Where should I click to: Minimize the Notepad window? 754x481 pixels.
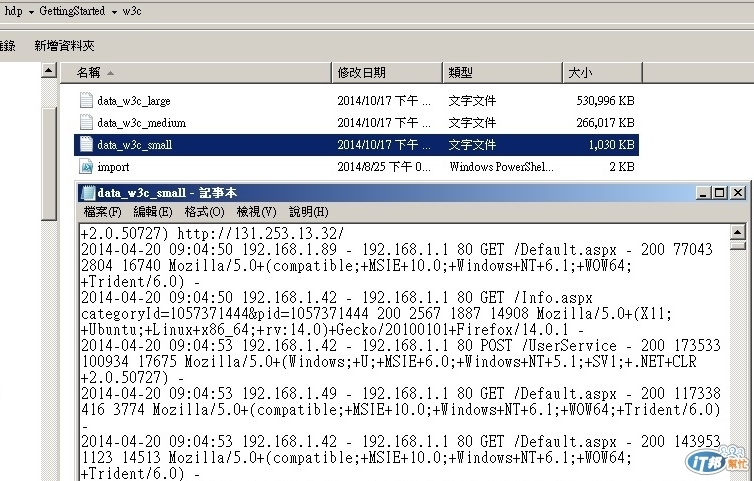point(703,193)
